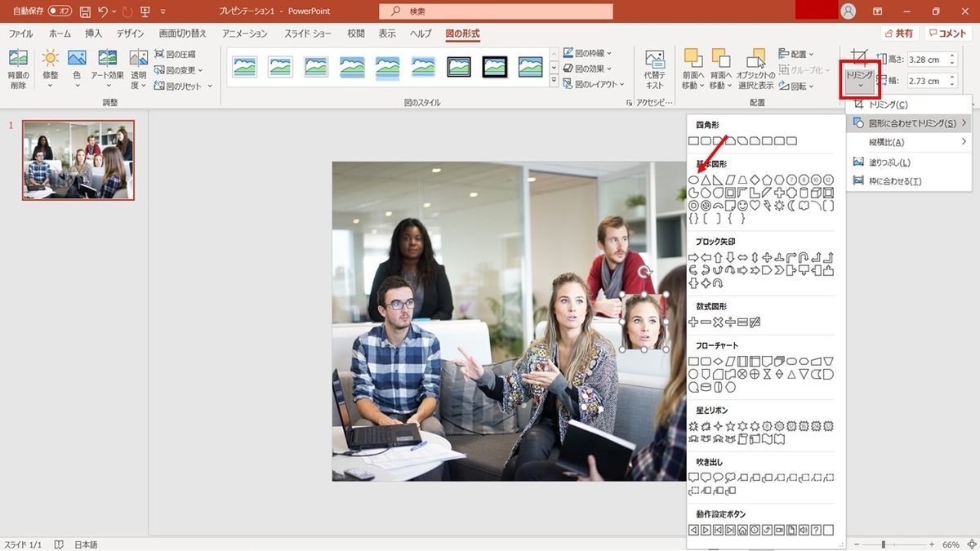This screenshot has height=551, width=980.
Task: Open 画面切り替え tab
Action: click(x=183, y=33)
